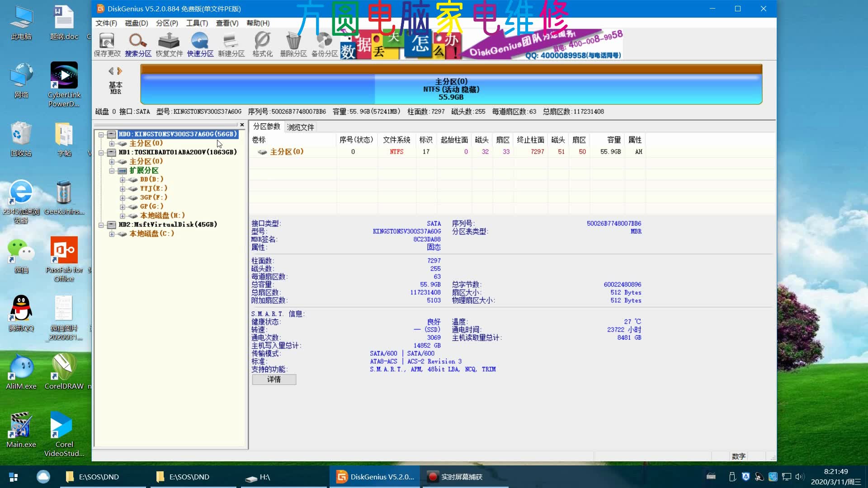Close the disk tree panel
868x488 pixels.
point(242,125)
